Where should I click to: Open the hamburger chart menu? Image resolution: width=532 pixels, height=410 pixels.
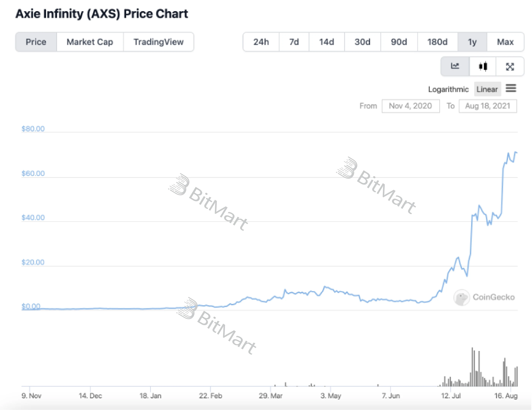(511, 88)
